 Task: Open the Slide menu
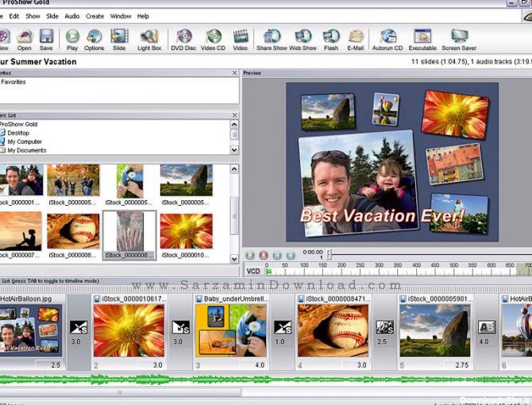(x=52, y=17)
